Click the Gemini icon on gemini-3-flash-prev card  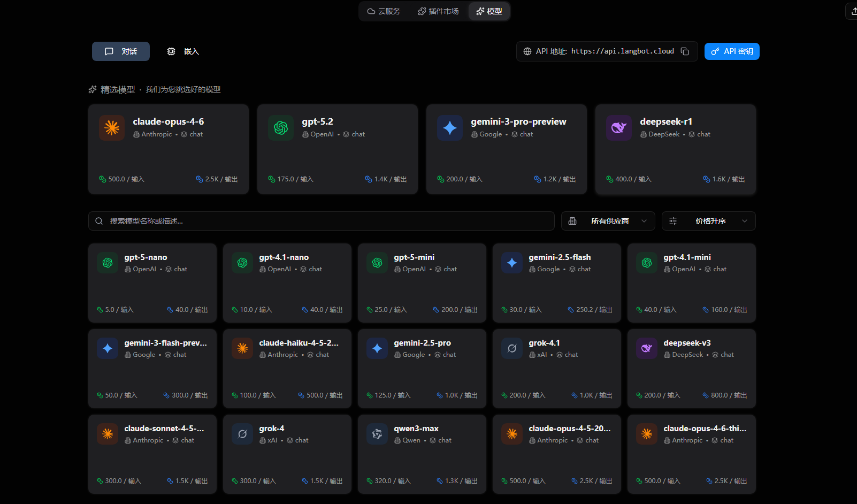[x=108, y=348]
